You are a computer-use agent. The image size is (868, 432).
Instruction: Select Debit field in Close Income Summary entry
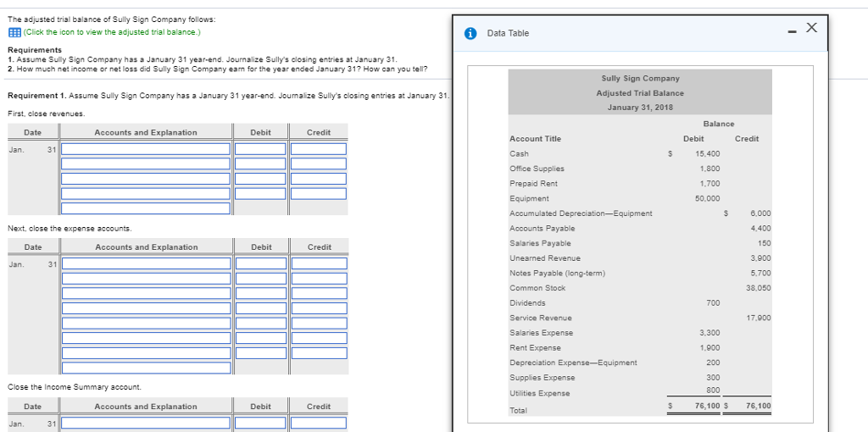[260, 424]
